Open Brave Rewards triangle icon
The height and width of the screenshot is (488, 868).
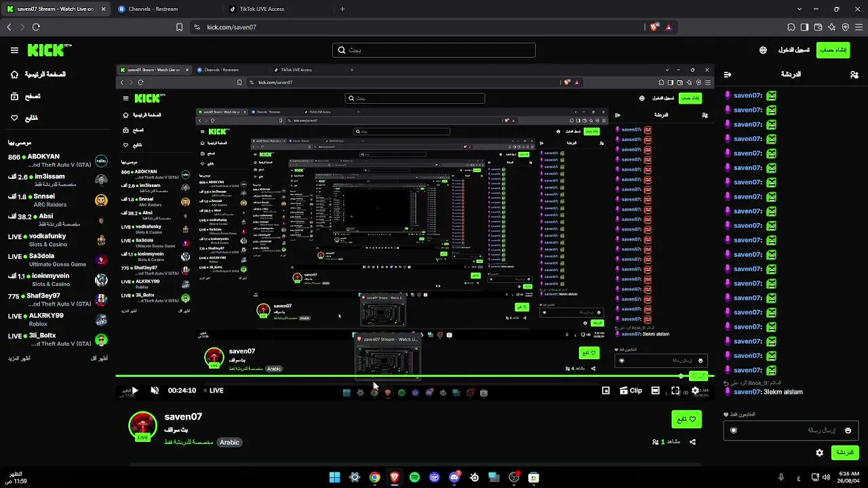point(669,27)
